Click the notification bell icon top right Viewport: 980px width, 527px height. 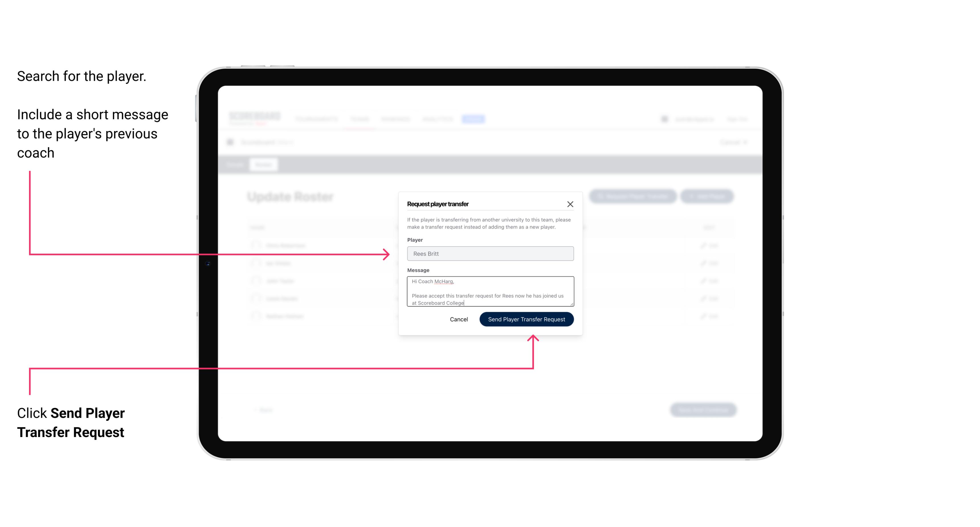664,119
